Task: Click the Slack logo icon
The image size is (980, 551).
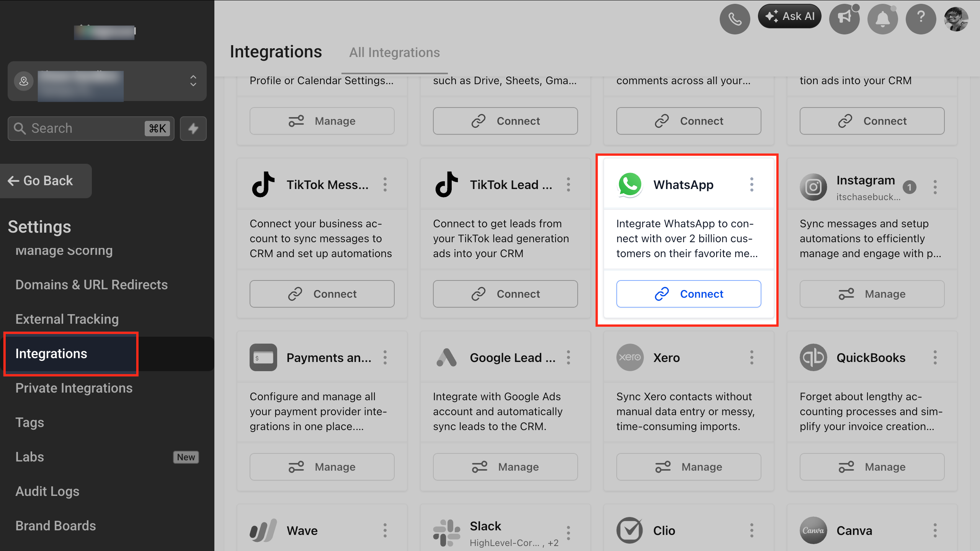Action: (x=447, y=533)
